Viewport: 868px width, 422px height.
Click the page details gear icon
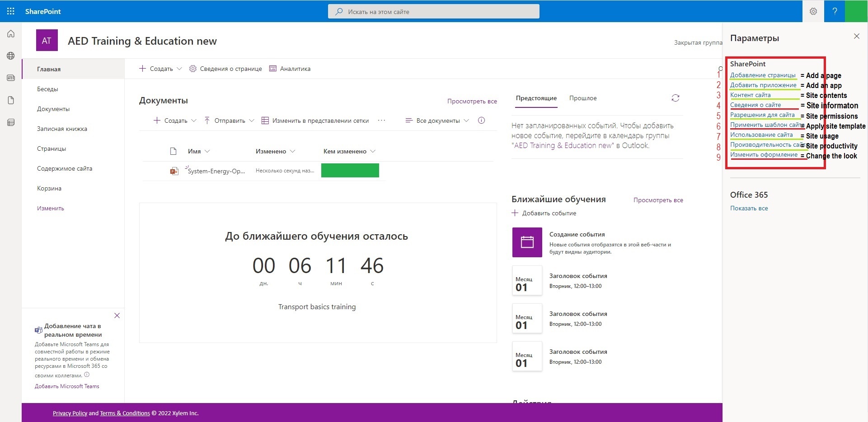[x=193, y=69]
